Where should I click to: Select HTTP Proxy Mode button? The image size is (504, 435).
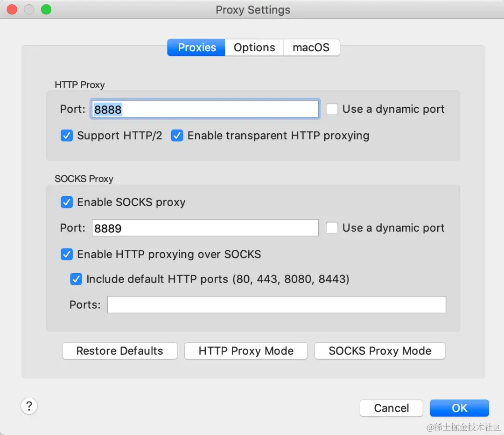(x=246, y=351)
